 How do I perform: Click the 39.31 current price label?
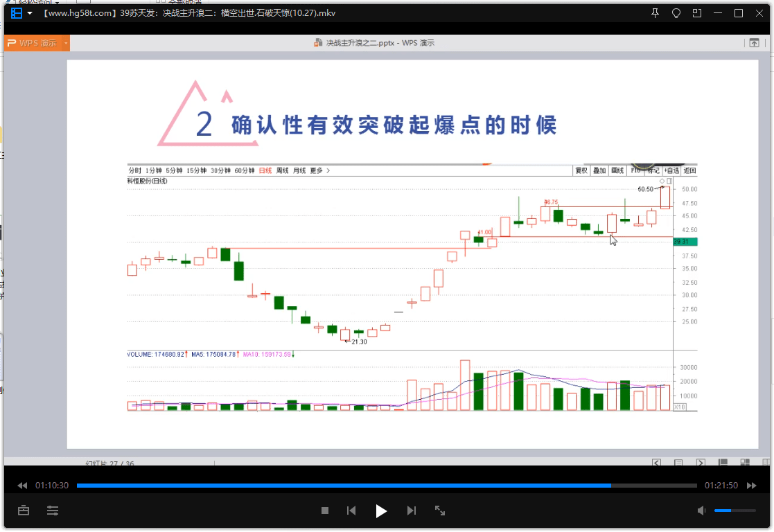click(x=685, y=242)
